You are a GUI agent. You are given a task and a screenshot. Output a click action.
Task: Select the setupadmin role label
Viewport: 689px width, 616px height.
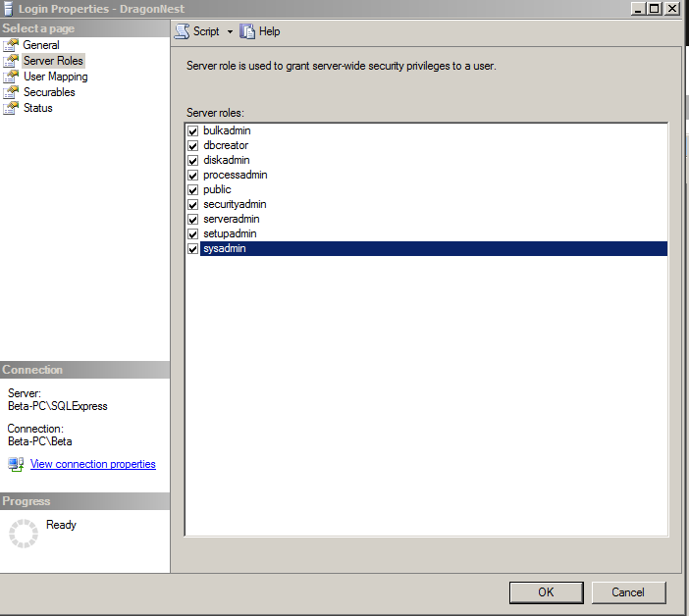(x=230, y=234)
